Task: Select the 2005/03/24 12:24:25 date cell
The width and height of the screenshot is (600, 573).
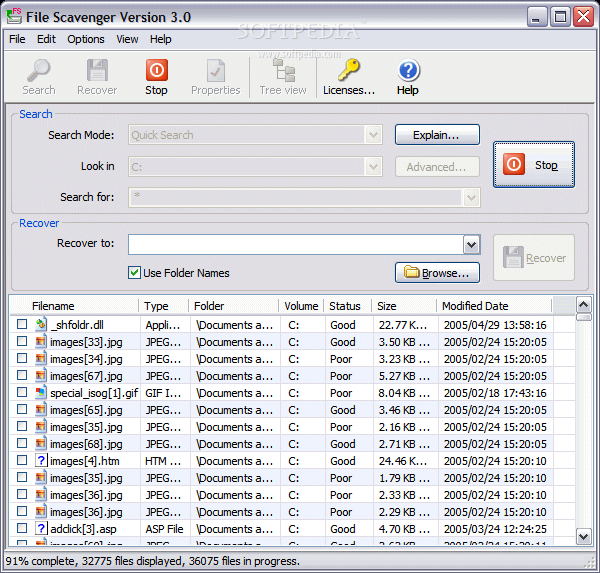Action: tap(495, 529)
